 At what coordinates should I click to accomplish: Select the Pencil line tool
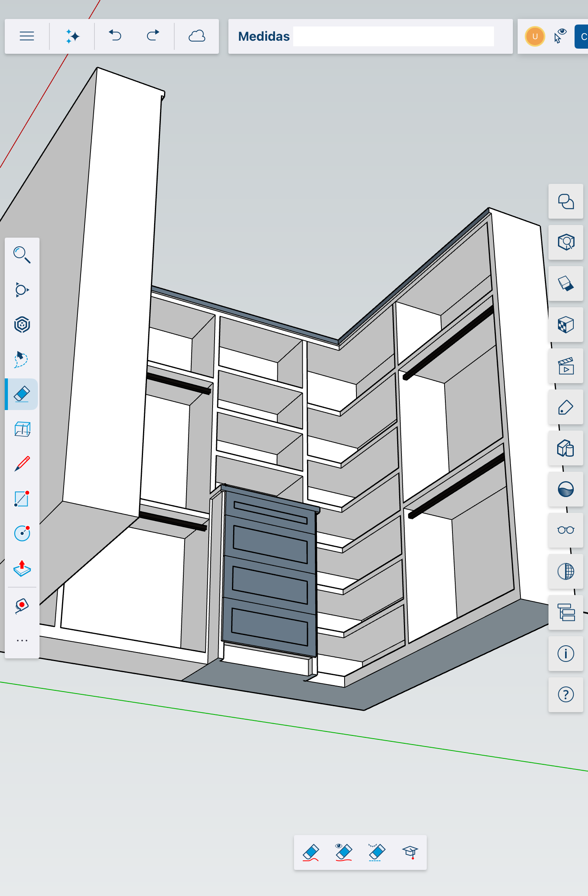(x=22, y=463)
